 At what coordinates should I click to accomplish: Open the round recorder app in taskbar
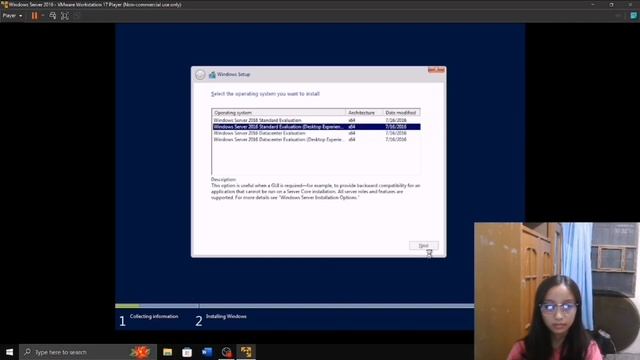point(226,352)
